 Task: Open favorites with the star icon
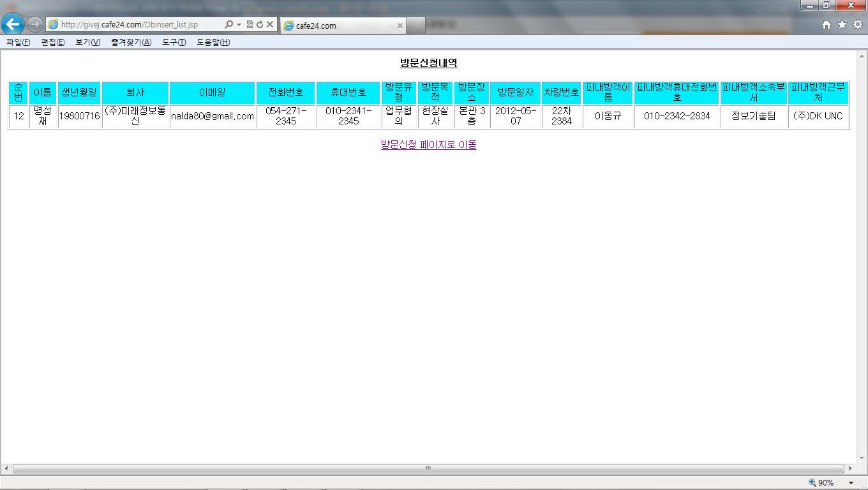[x=842, y=24]
